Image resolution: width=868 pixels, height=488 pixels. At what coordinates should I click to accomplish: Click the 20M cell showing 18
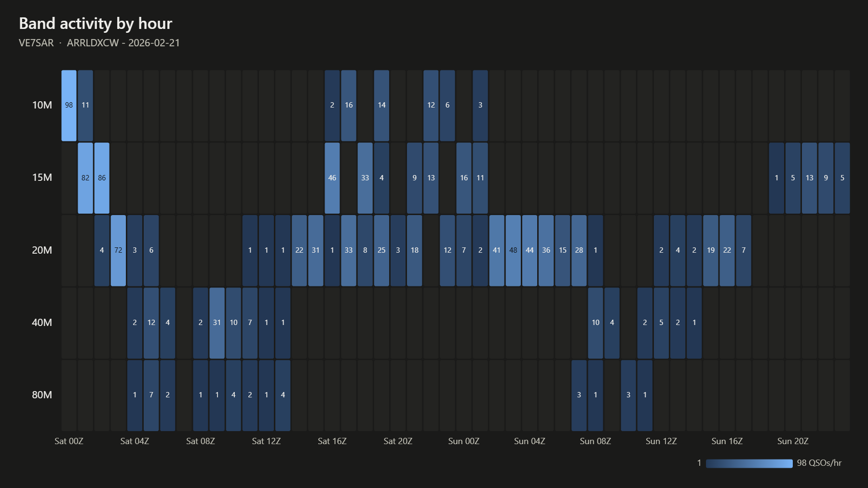click(x=415, y=250)
